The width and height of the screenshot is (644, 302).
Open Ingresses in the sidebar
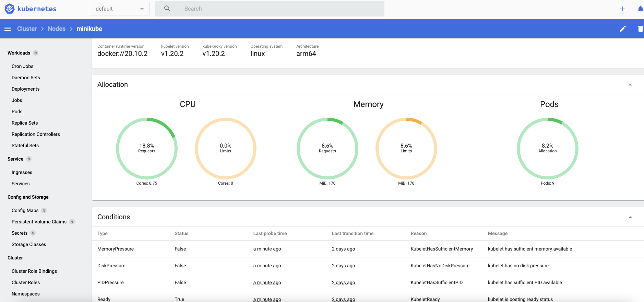click(x=22, y=172)
